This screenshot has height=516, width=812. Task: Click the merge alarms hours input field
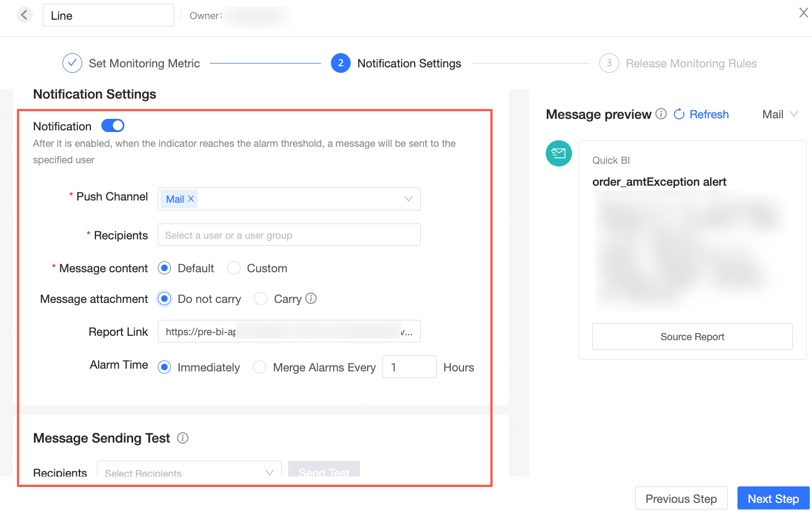tap(409, 366)
